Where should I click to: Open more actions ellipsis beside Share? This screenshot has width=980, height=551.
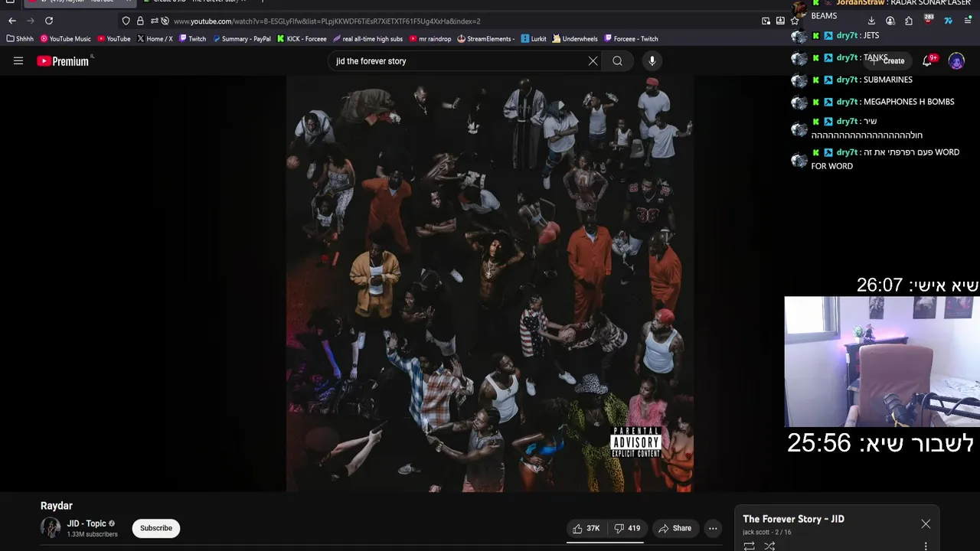click(x=713, y=528)
